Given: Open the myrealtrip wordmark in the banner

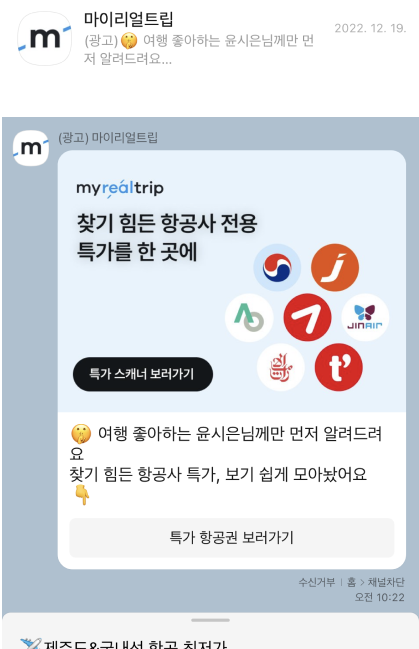Looking at the screenshot, I should coord(120,189).
